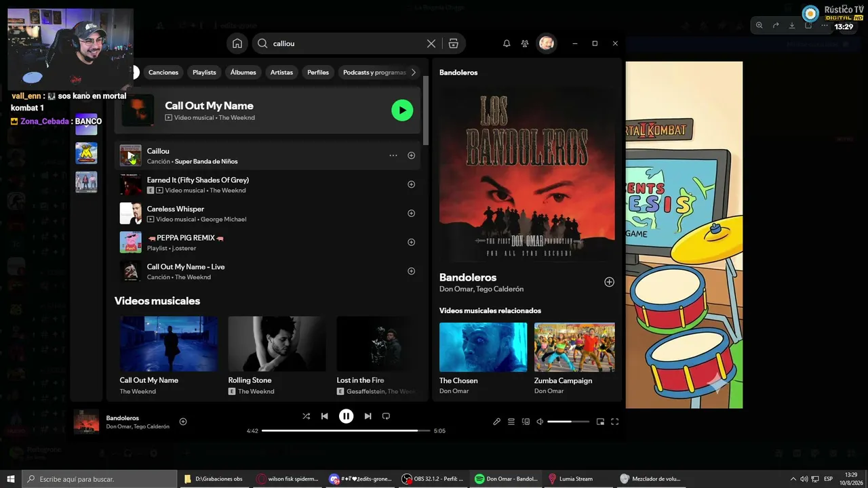Switch to OBS 32.1.2 in the taskbar

point(434,479)
